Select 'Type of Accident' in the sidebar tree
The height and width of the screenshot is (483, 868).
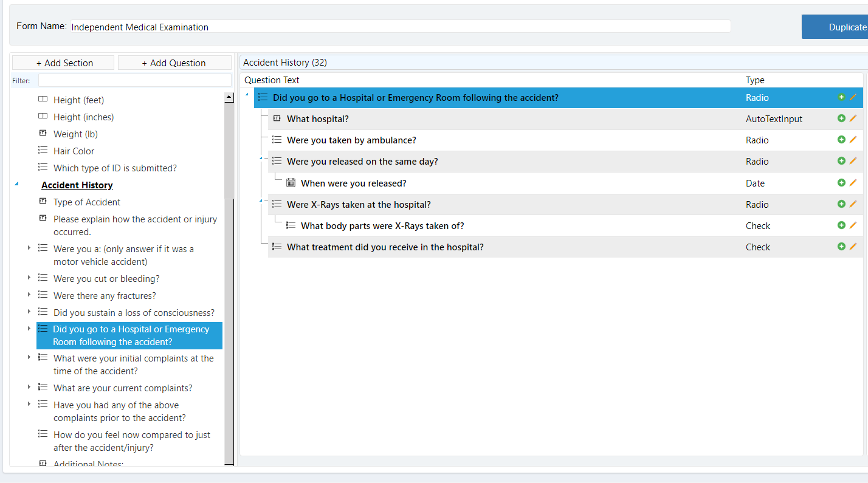click(87, 202)
